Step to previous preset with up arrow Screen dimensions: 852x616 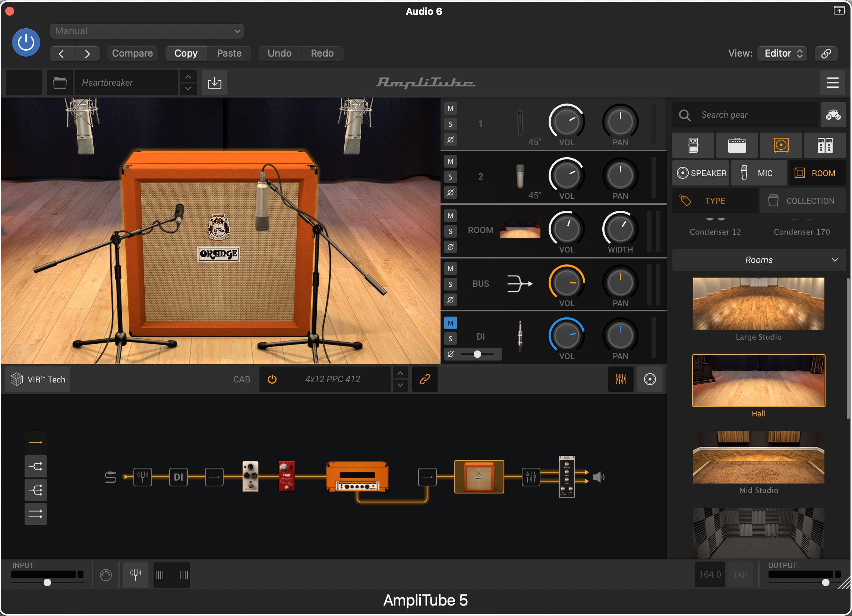(x=188, y=77)
